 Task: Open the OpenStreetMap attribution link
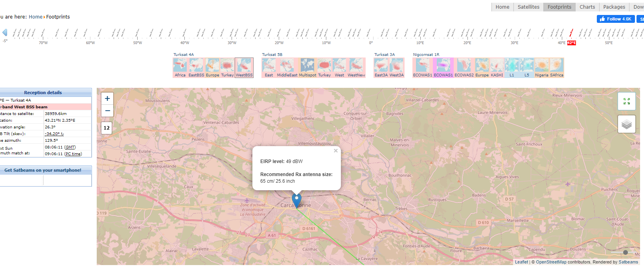[551, 262]
